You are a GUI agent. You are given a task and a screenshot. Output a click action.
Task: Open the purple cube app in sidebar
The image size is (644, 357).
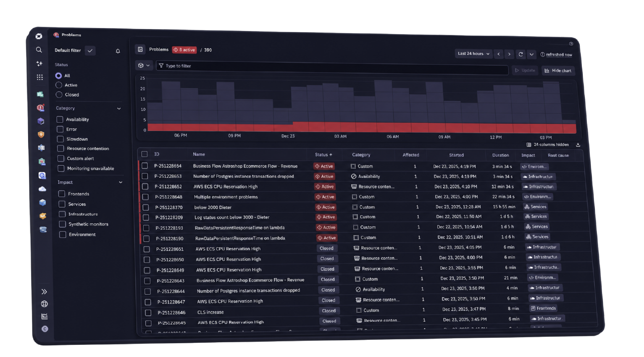coord(41,121)
